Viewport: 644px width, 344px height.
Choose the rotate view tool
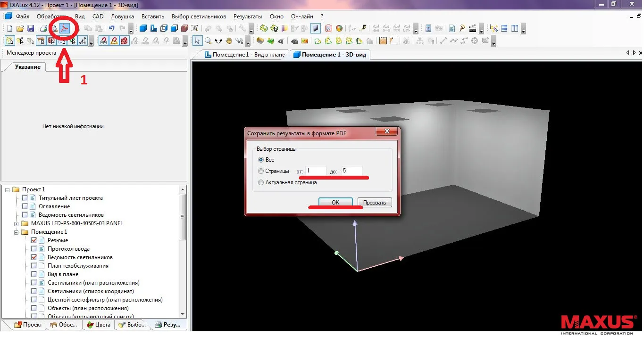tap(219, 41)
